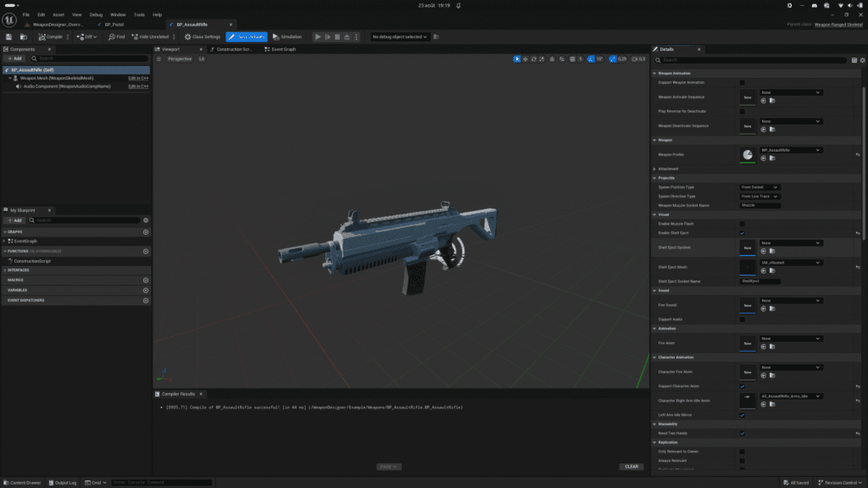
Task: Use selected asset for Weapon Profile
Action: tap(764, 158)
